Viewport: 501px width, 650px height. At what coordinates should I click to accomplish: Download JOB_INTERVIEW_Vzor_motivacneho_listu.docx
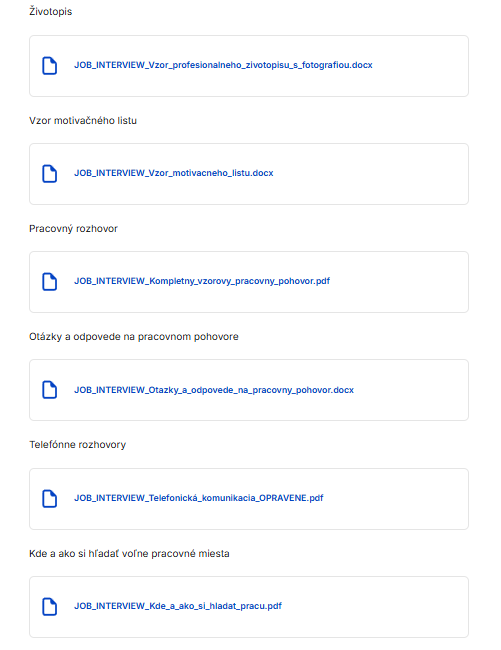pyautogui.click(x=174, y=173)
